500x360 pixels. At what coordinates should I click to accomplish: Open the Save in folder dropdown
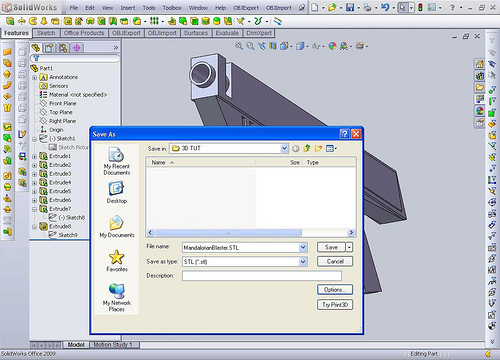[284, 148]
